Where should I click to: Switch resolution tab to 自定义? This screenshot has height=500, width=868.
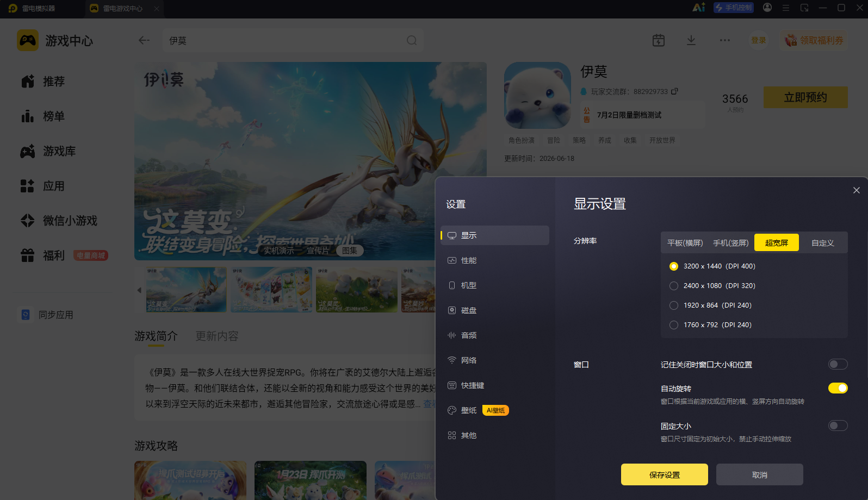pos(823,243)
